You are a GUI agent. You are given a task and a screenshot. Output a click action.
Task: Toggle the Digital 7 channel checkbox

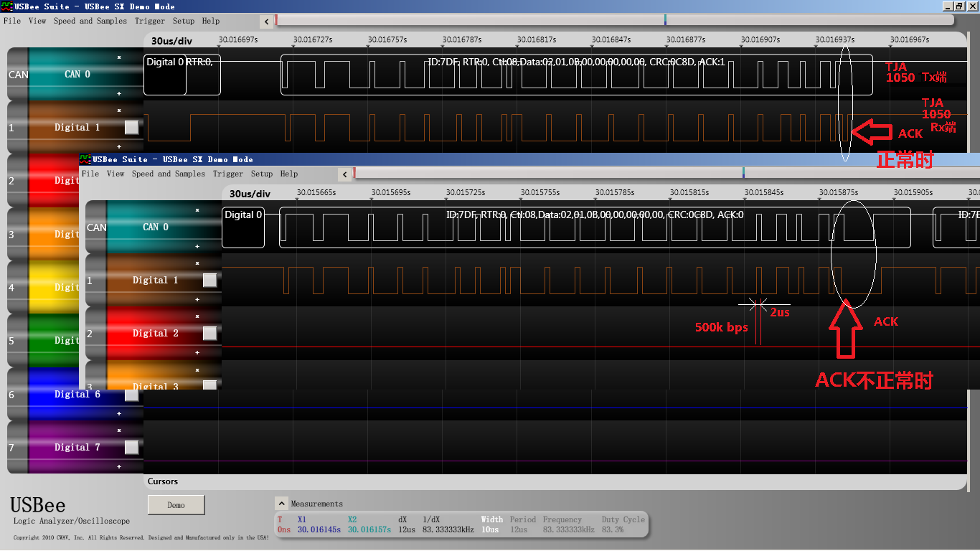click(131, 447)
